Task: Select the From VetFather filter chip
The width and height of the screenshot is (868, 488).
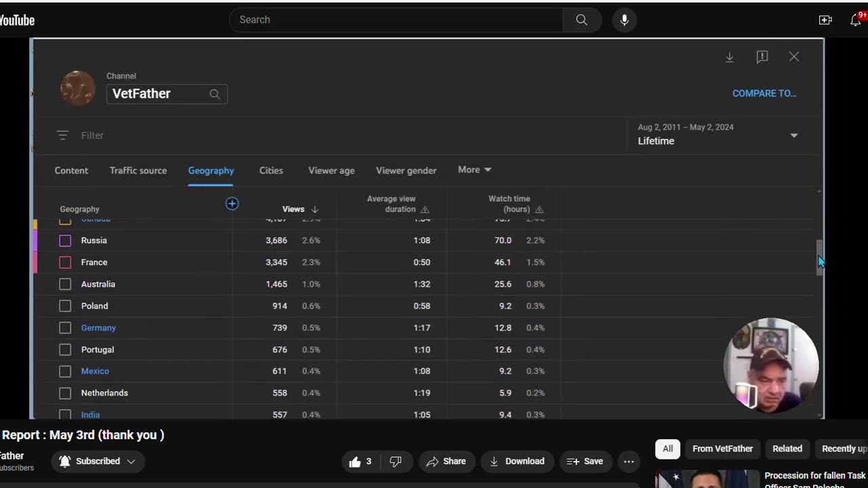Action: pyautogui.click(x=722, y=449)
